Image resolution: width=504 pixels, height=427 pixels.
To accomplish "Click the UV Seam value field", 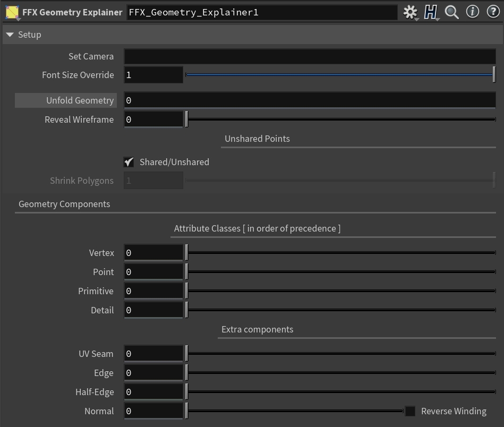I will click(153, 354).
